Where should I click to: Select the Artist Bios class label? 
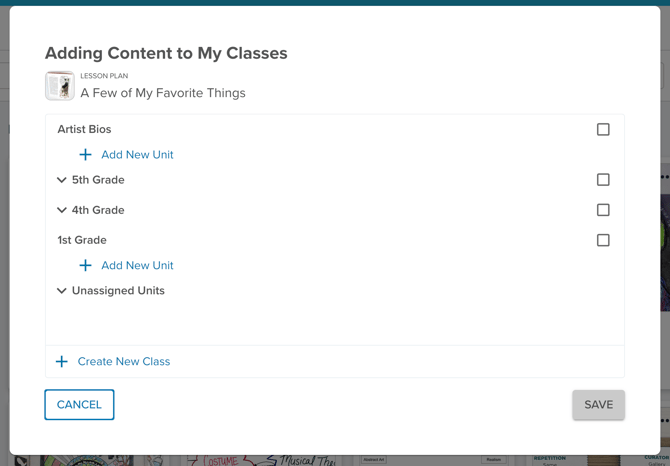pyautogui.click(x=84, y=129)
